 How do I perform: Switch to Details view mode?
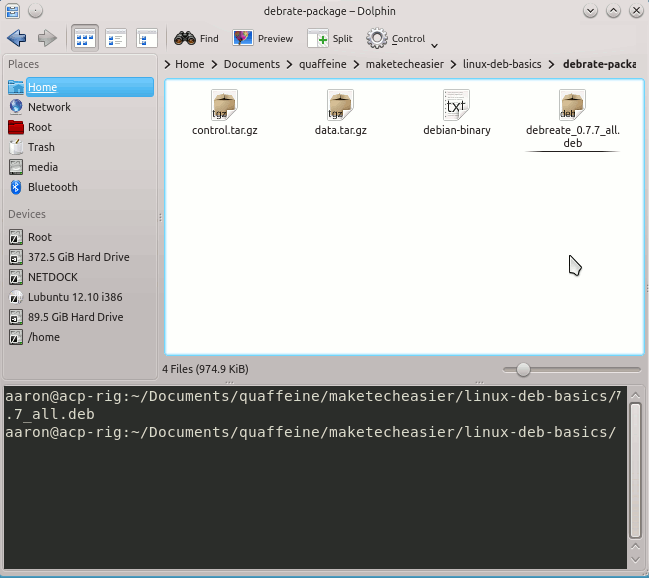point(147,39)
